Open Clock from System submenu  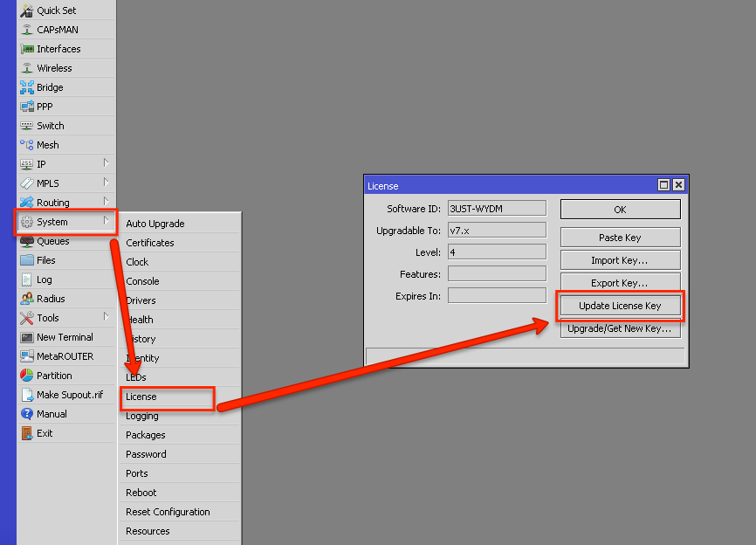[x=179, y=262]
